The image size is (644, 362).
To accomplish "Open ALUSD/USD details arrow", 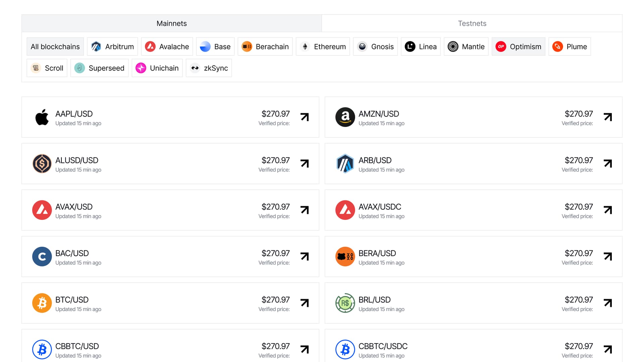I will tap(305, 164).
